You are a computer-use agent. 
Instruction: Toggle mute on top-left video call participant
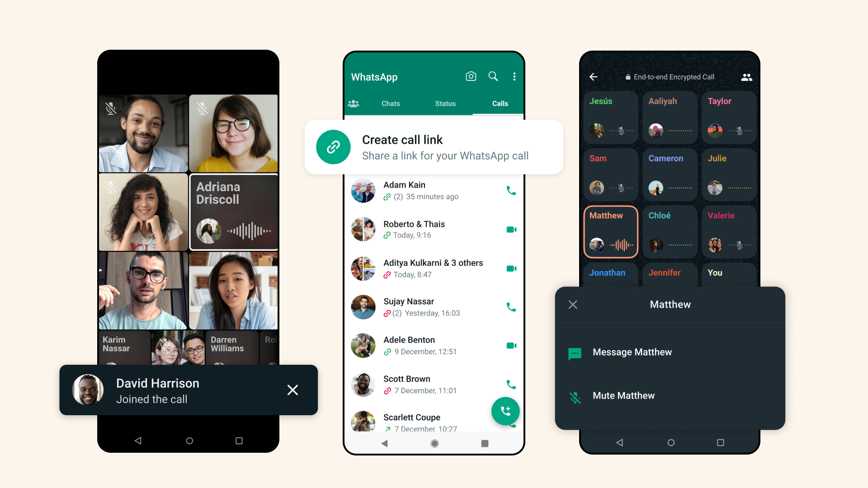coord(111,108)
